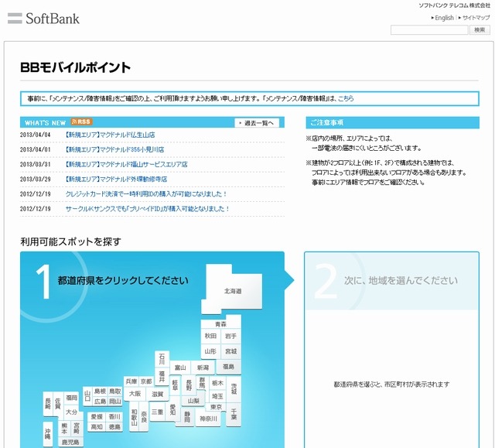495x448 pixels.
Task: Open the クレジットカード決済 news link
Action: pyautogui.click(x=146, y=194)
